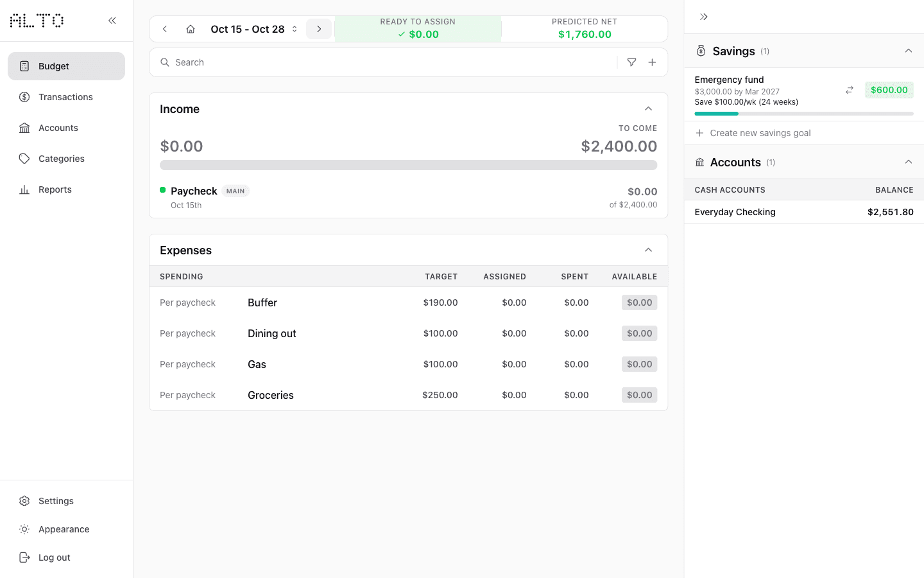Open the Reports page
This screenshot has height=578, width=924.
click(66, 189)
